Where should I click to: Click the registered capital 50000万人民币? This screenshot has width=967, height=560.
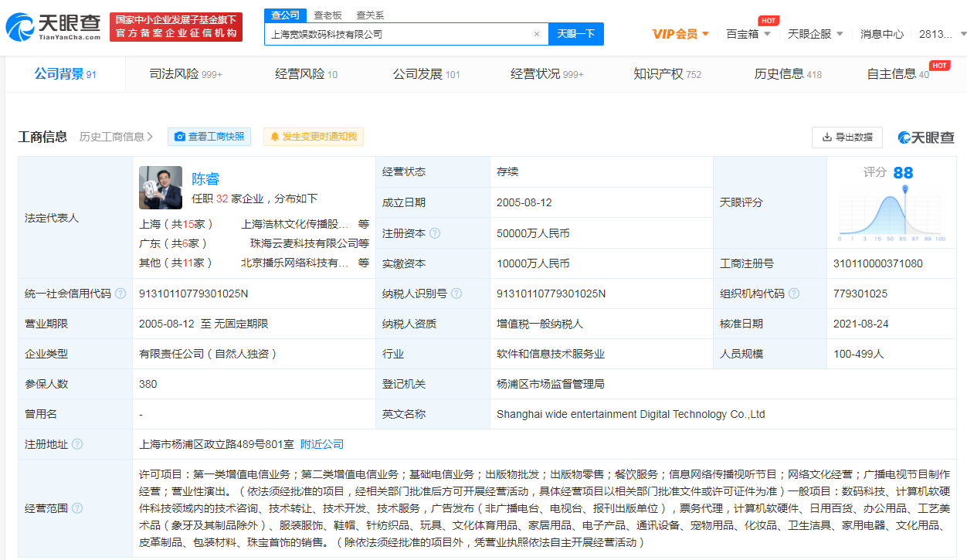coord(533,233)
